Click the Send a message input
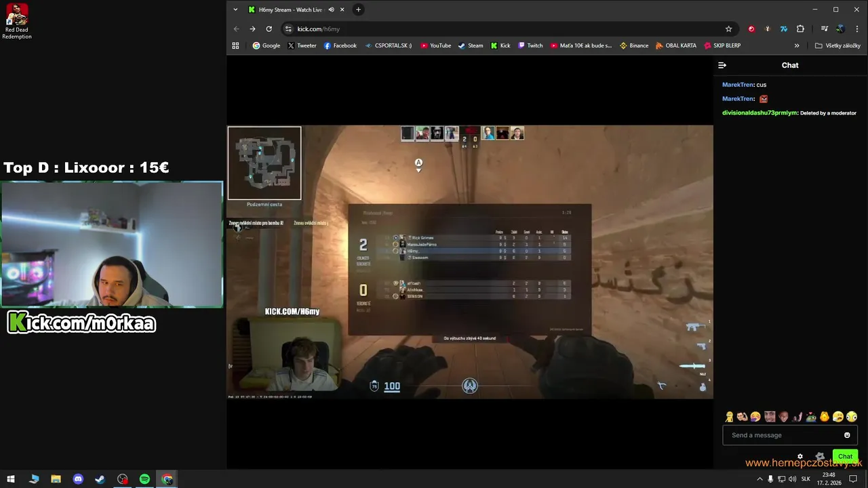The width and height of the screenshot is (868, 488). coord(790,435)
